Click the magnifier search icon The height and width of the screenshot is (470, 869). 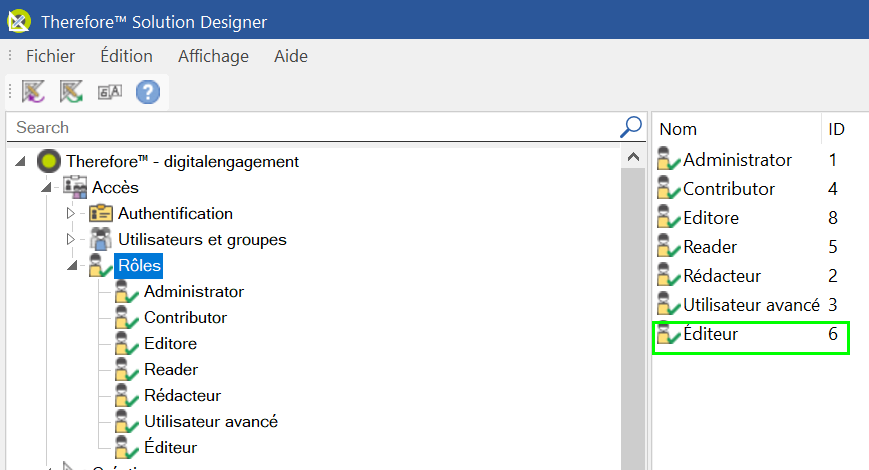pyautogui.click(x=631, y=127)
